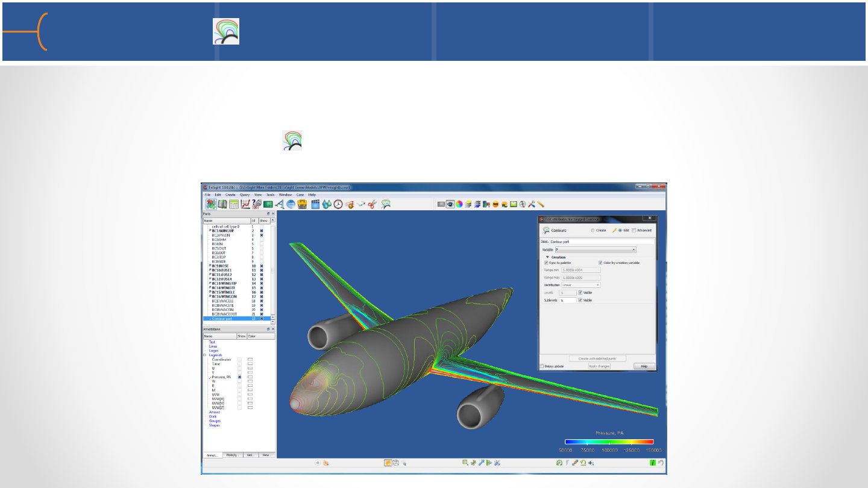The height and width of the screenshot is (488, 868).
Task: Toggle Show for Contour part row
Action: point(262,318)
